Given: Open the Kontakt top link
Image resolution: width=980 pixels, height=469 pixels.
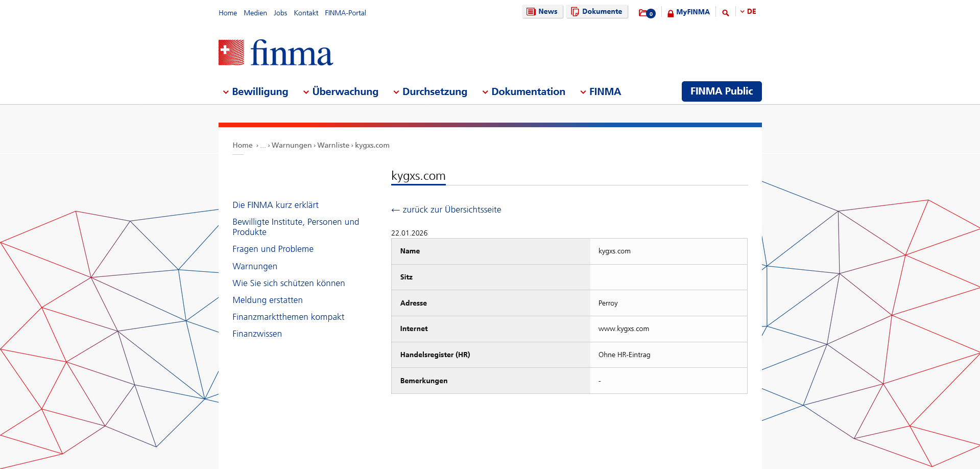Looking at the screenshot, I should point(306,13).
